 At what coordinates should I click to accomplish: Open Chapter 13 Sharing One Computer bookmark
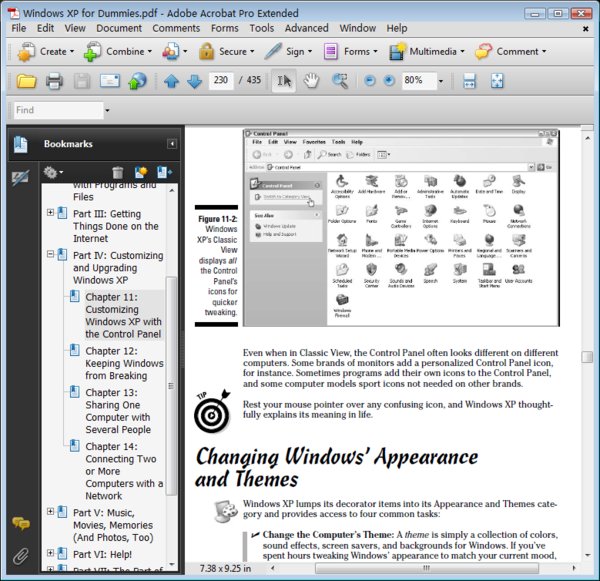(x=118, y=411)
